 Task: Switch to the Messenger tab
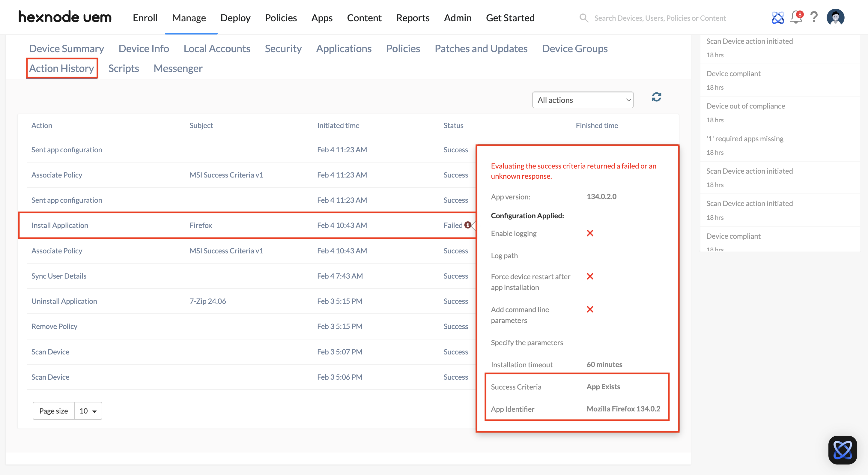coord(178,68)
